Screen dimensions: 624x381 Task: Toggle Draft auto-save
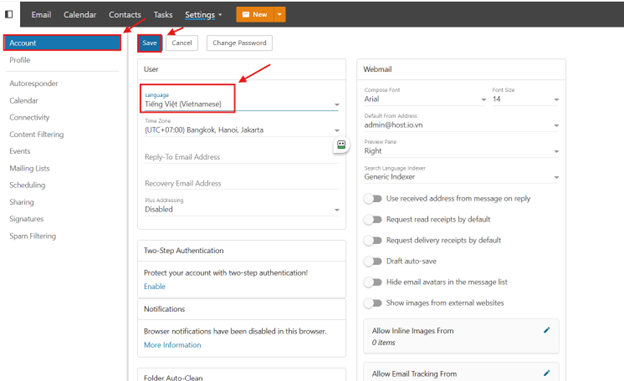pyautogui.click(x=373, y=261)
